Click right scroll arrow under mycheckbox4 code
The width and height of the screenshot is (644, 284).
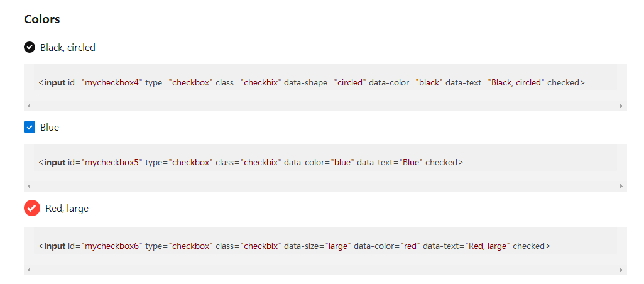coord(621,106)
